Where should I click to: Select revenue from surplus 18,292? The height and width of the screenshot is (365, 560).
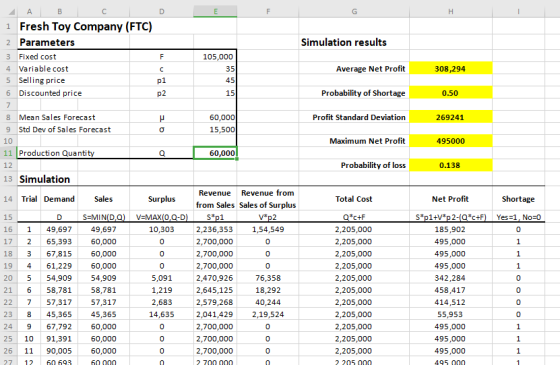(x=268, y=290)
